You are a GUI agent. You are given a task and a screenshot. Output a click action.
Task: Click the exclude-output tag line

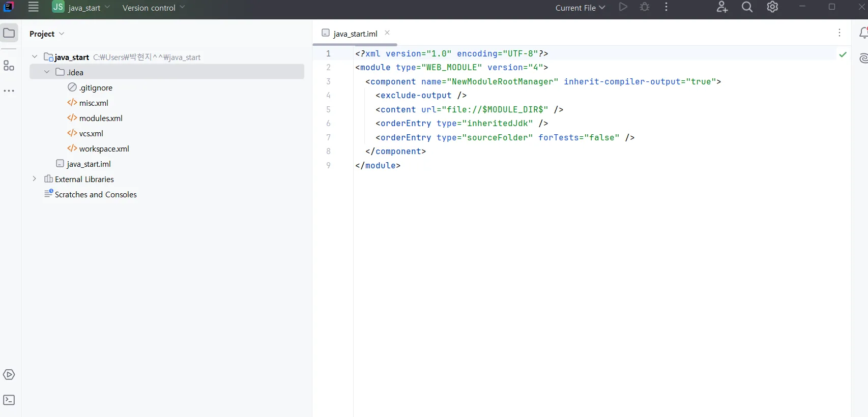(421, 95)
